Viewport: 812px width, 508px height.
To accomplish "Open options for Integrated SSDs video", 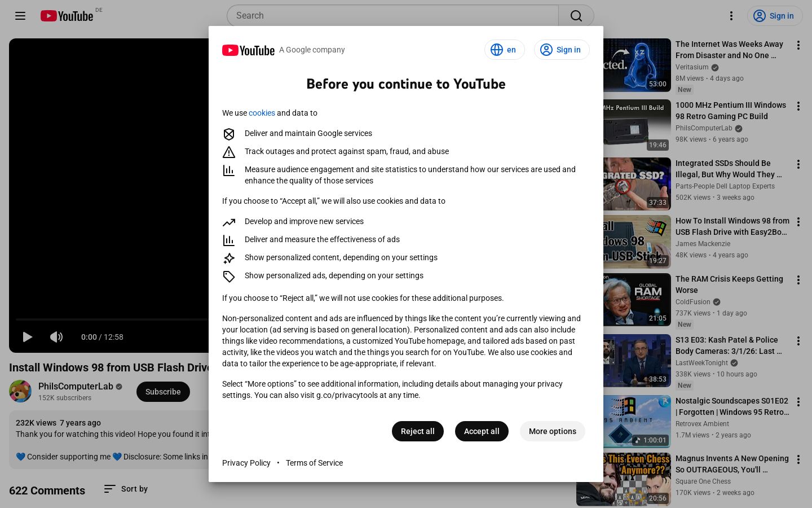I will [798, 164].
